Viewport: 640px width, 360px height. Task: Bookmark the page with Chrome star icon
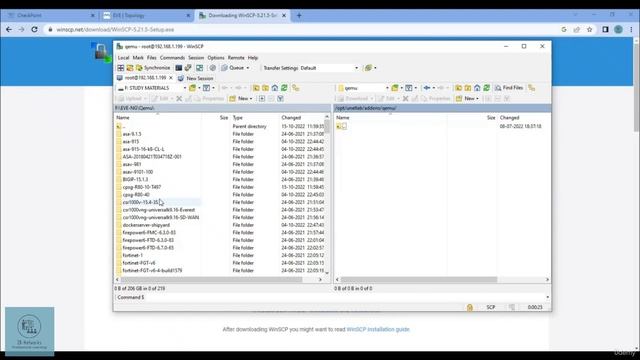coord(589,29)
